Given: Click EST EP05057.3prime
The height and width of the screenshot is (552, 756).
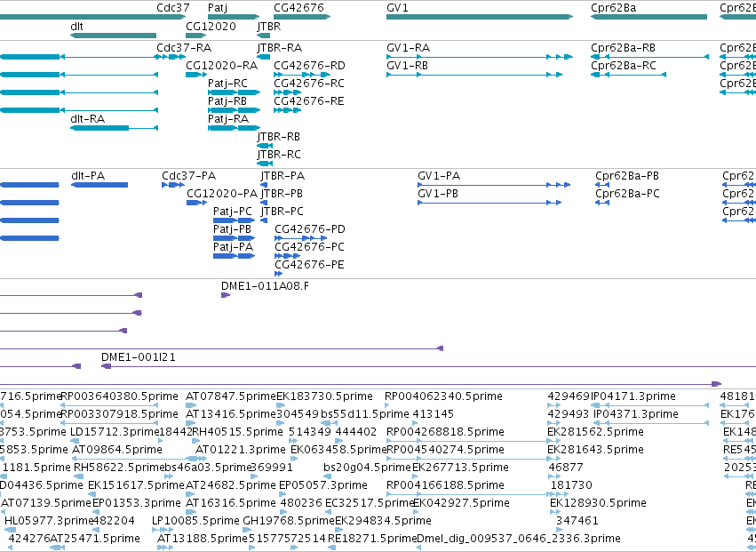Looking at the screenshot, I should click(323, 485).
